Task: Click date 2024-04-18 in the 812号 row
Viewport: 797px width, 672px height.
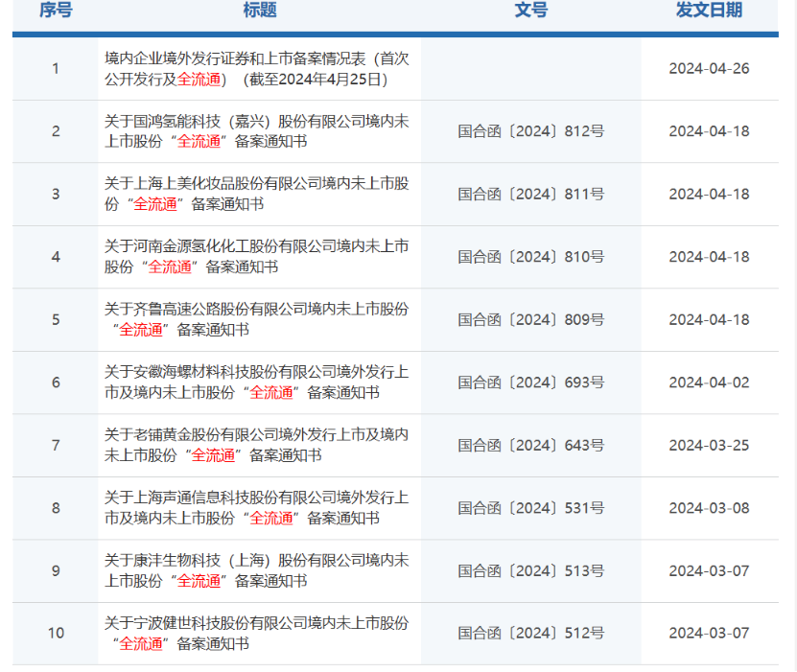Action: click(709, 131)
